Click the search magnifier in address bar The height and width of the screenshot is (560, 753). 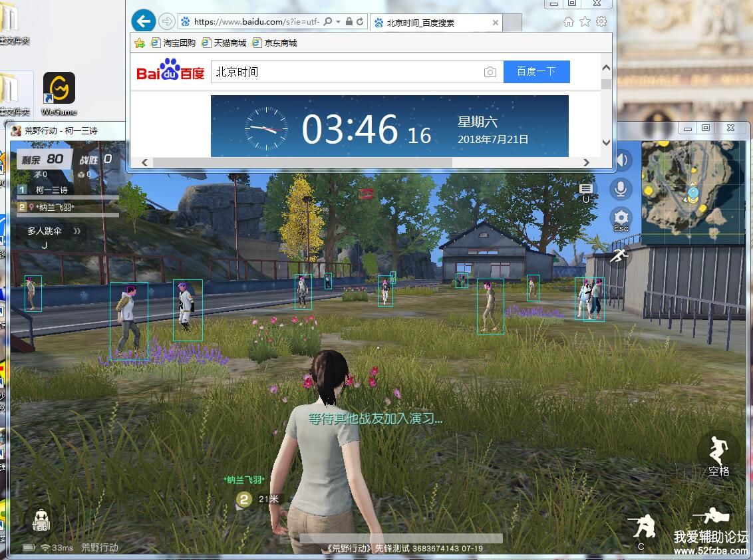pos(328,21)
